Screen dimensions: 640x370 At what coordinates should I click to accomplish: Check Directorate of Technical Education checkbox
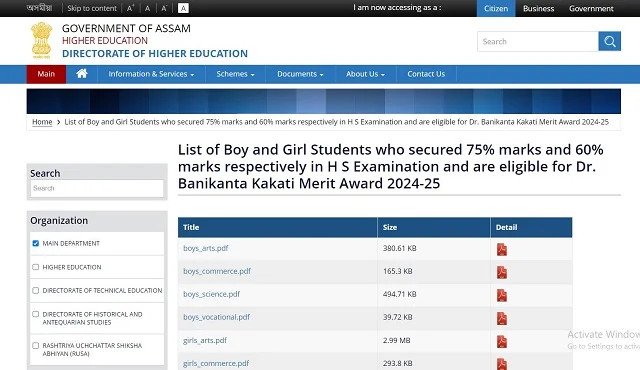coord(36,290)
